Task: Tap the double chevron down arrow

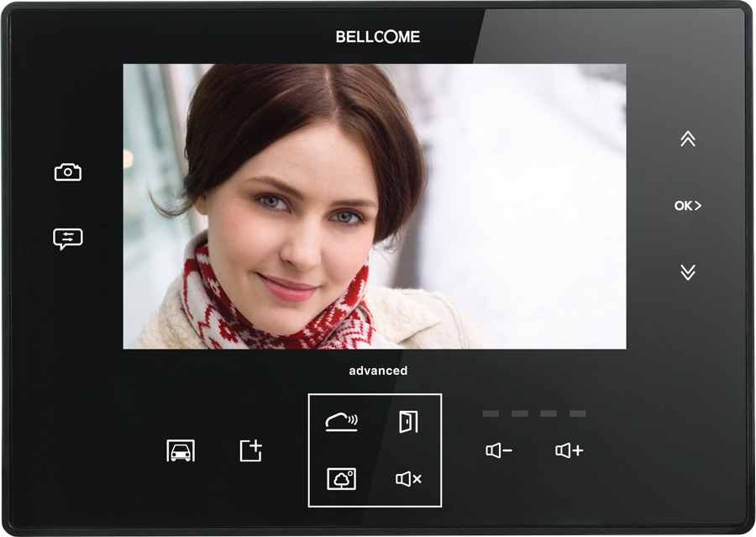Action: [x=688, y=271]
